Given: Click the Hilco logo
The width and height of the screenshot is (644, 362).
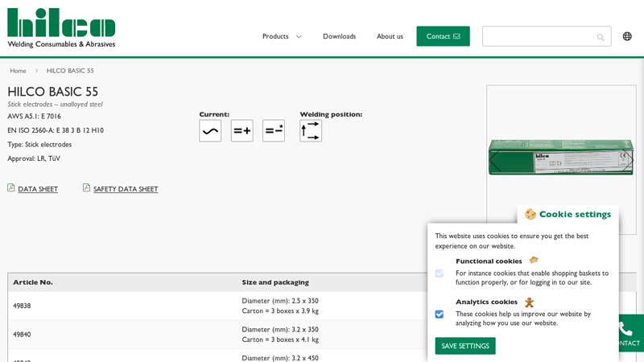Looking at the screenshot, I should click(x=61, y=28).
